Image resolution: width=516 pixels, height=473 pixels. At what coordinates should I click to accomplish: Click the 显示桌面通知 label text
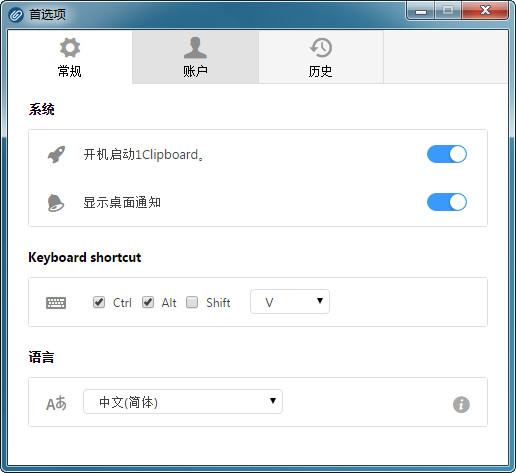122,202
